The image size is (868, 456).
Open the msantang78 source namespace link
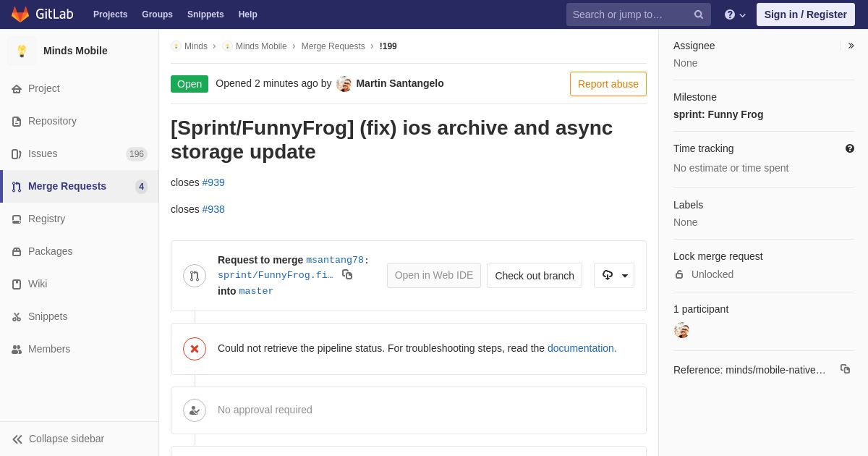pyautogui.click(x=335, y=260)
